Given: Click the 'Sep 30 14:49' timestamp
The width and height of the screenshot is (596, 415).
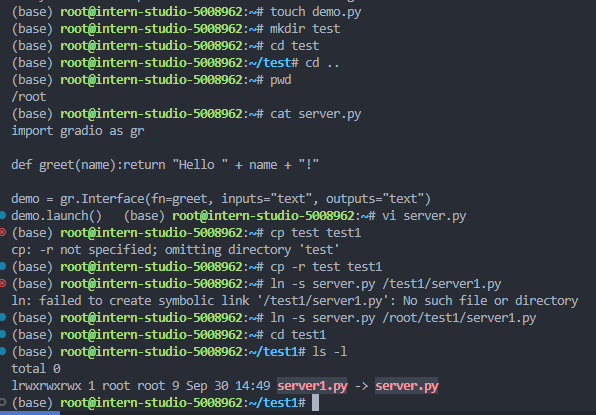Looking at the screenshot, I should pyautogui.click(x=228, y=386).
